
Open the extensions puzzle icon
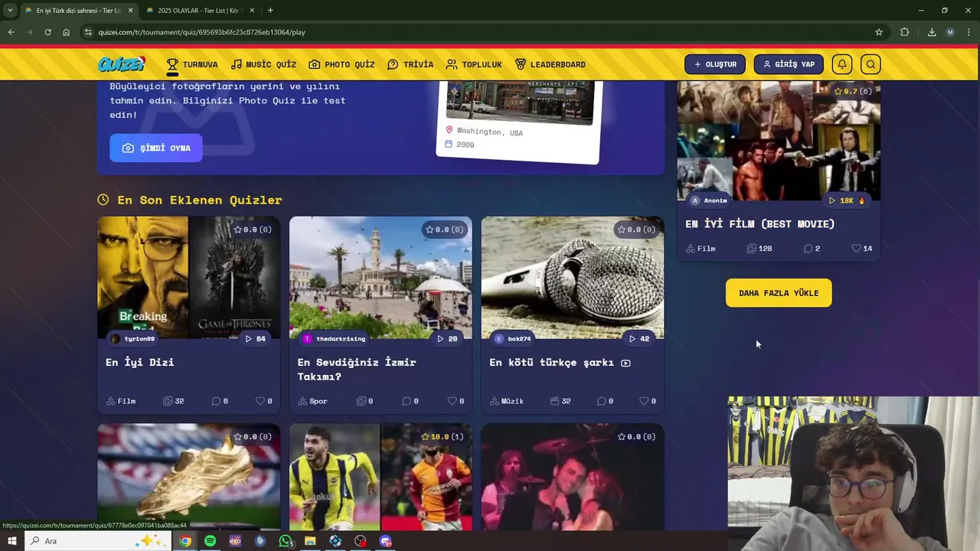tap(905, 32)
